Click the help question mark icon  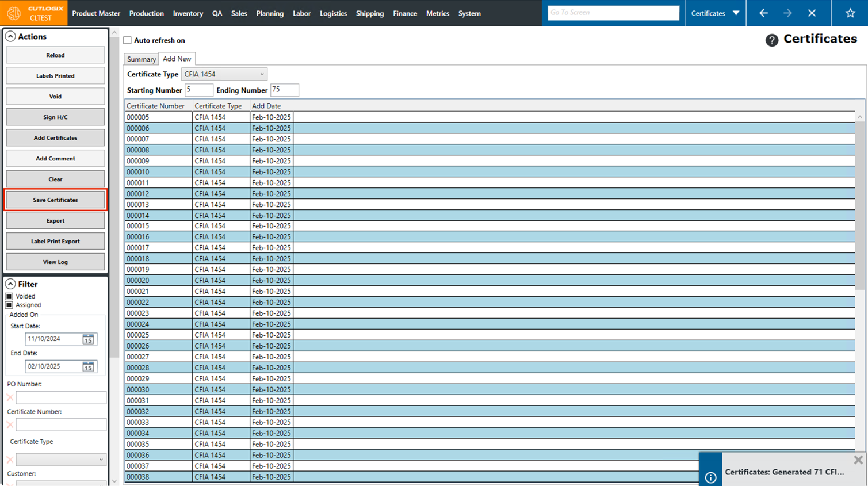click(771, 40)
